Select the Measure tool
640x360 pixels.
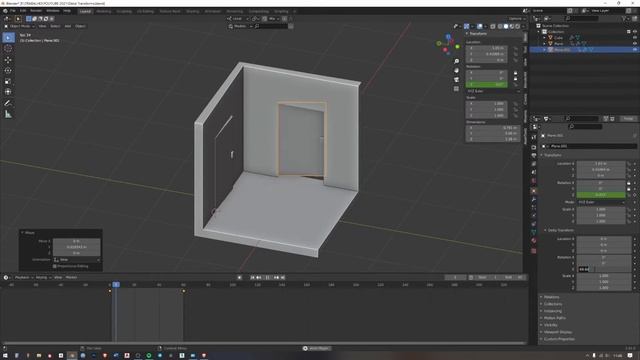tap(8, 114)
